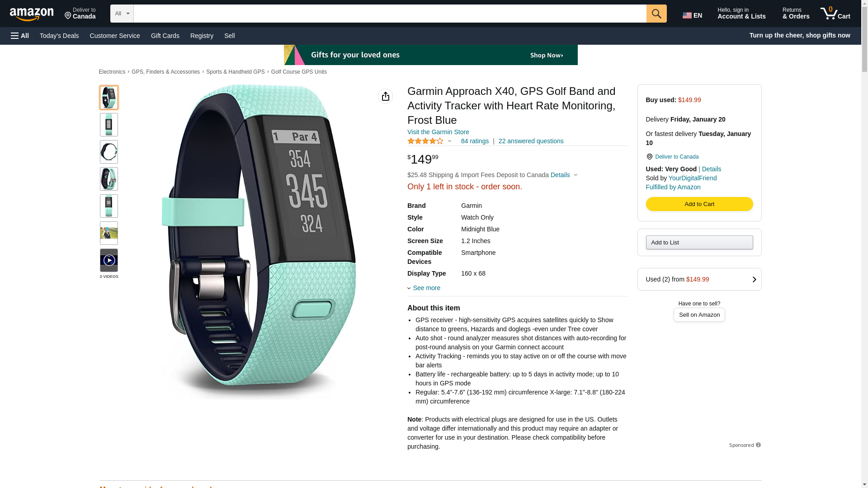Add the item to cart
This screenshot has width=868, height=488.
(x=699, y=204)
